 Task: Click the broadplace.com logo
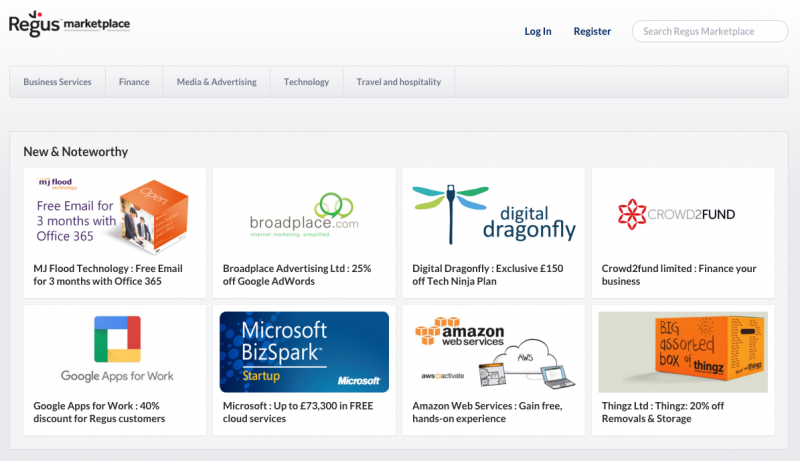tap(303, 215)
